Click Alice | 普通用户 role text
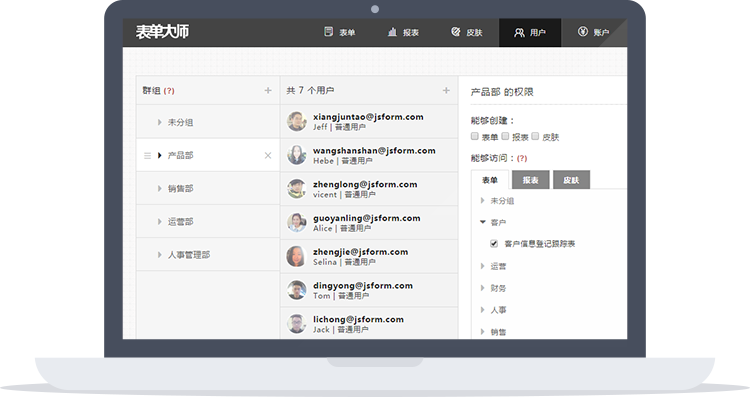This screenshot has height=397, width=750. (342, 229)
